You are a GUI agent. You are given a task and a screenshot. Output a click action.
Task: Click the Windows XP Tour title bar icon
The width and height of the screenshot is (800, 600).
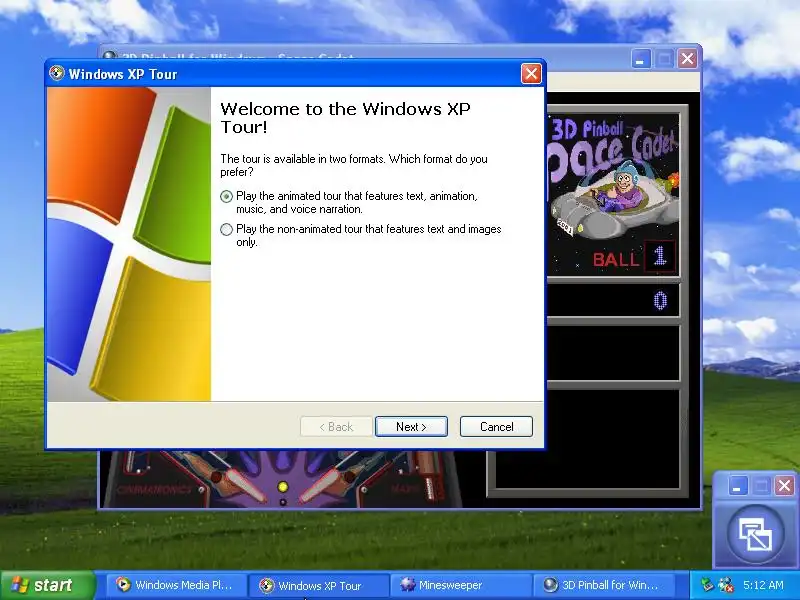(x=57, y=73)
